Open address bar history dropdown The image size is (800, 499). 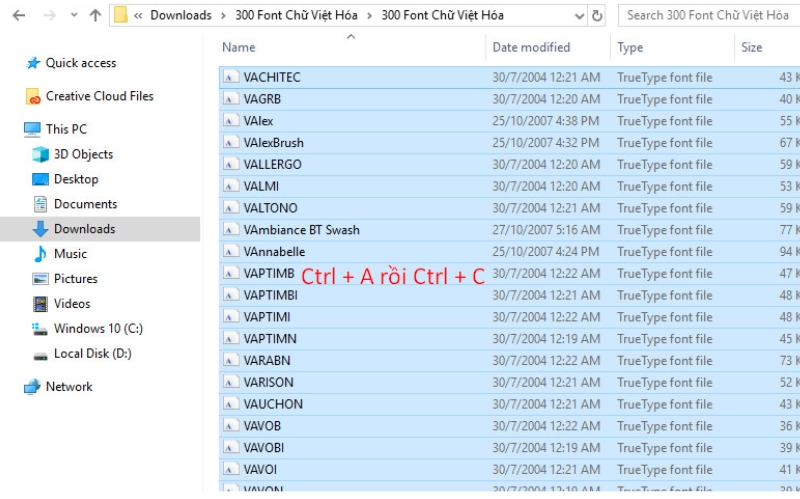click(579, 16)
